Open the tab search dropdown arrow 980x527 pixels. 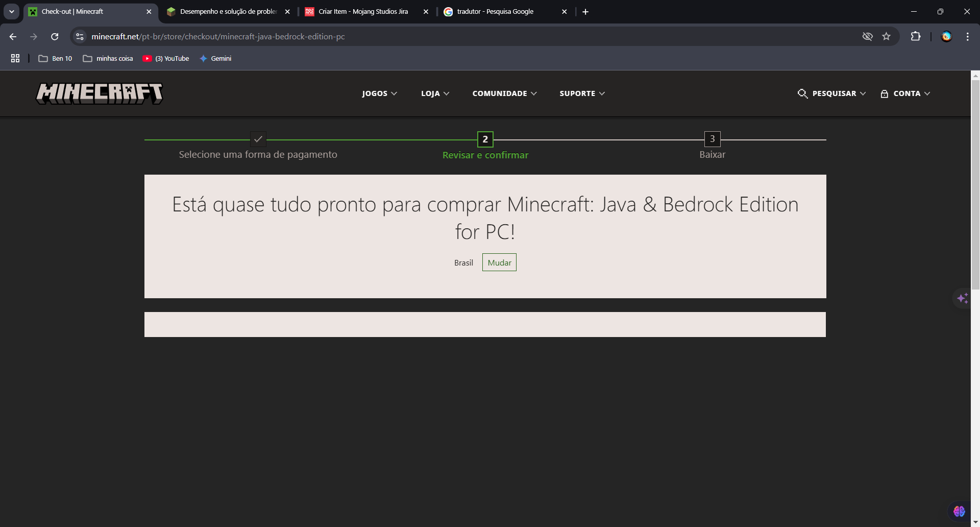pos(11,12)
